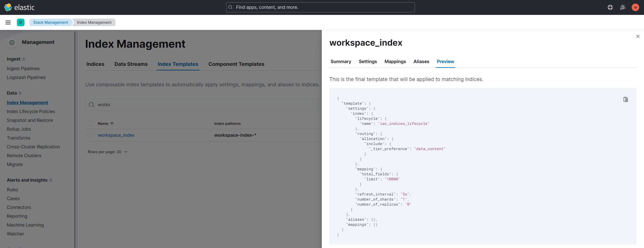Image resolution: width=644 pixels, height=248 pixels.
Task: Open the D space avatar
Action: [x=21, y=22]
